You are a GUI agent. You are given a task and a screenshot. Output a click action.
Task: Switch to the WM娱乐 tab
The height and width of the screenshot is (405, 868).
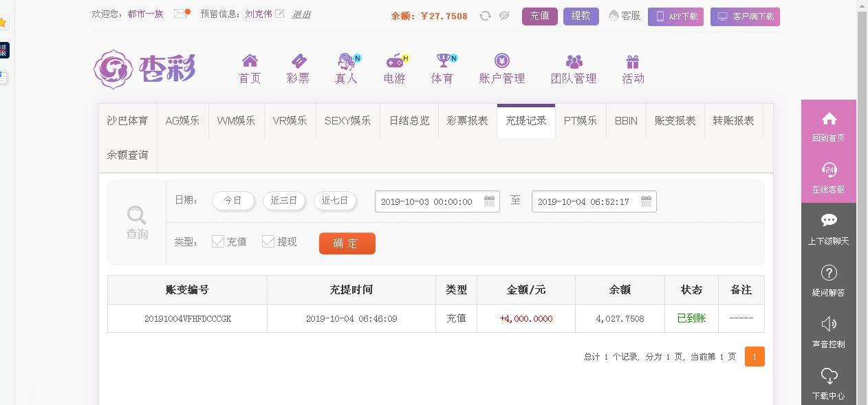[236, 120]
